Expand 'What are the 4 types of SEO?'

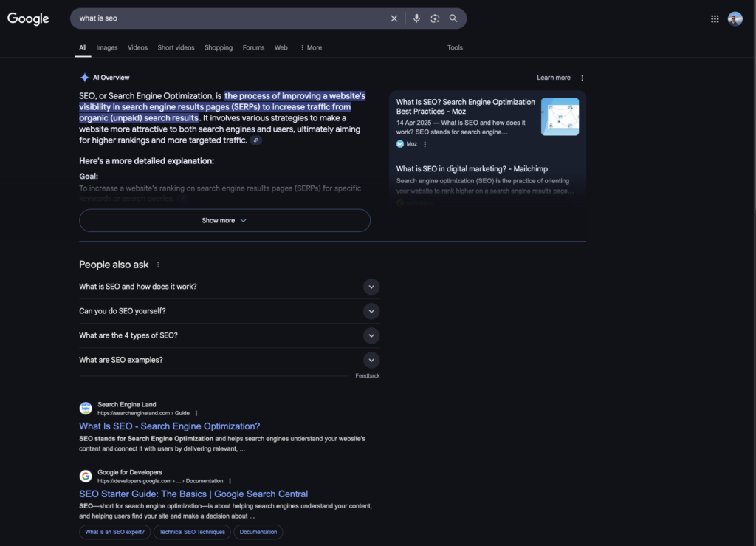click(229, 335)
